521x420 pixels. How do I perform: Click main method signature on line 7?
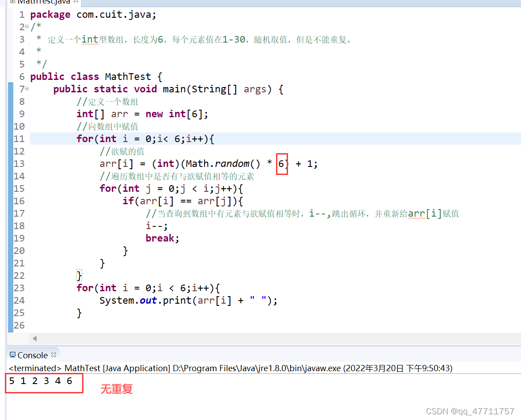coord(168,89)
